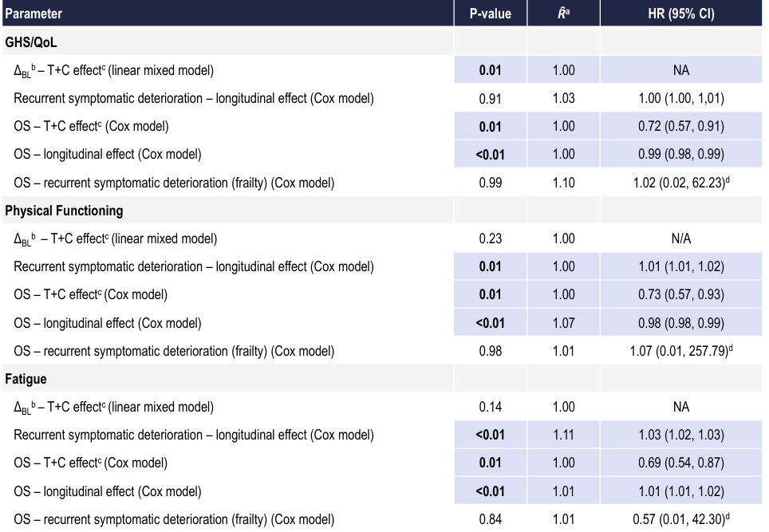Select the Physical Functioning section heading
This screenshot has width=769, height=532.
(x=64, y=211)
